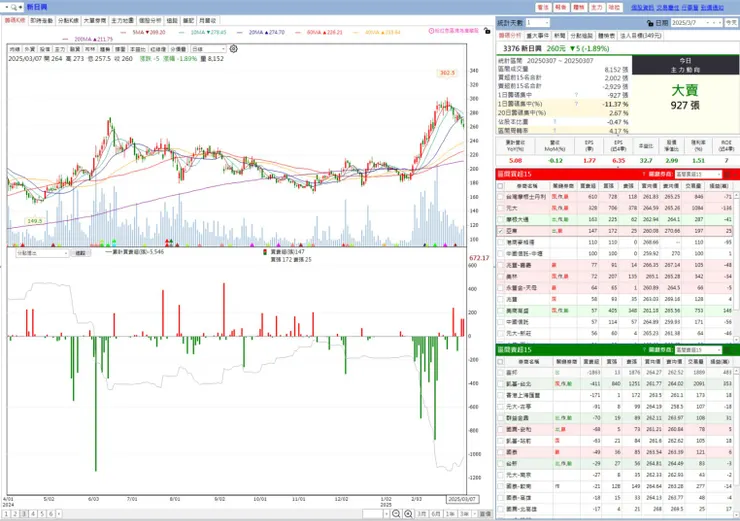Click the pink circle info icon above chart
Image resolution: width=740 pixels, height=521 pixels.
(431, 31)
